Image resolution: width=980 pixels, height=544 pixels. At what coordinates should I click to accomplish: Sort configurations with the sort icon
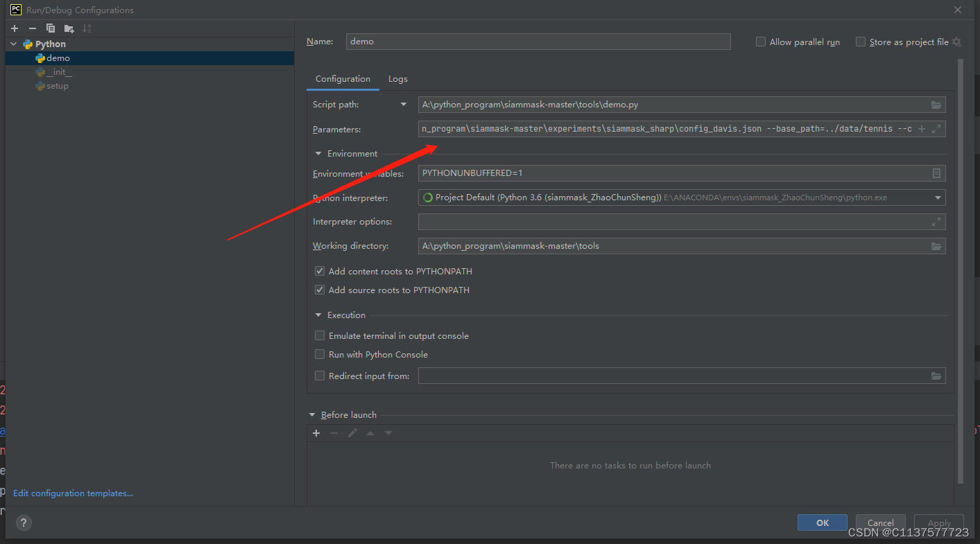86,28
